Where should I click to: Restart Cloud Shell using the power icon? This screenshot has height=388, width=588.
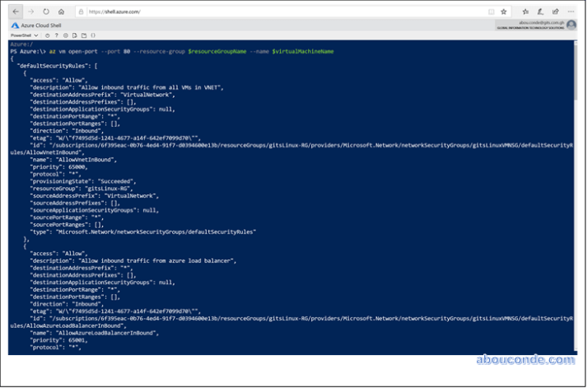click(x=46, y=35)
